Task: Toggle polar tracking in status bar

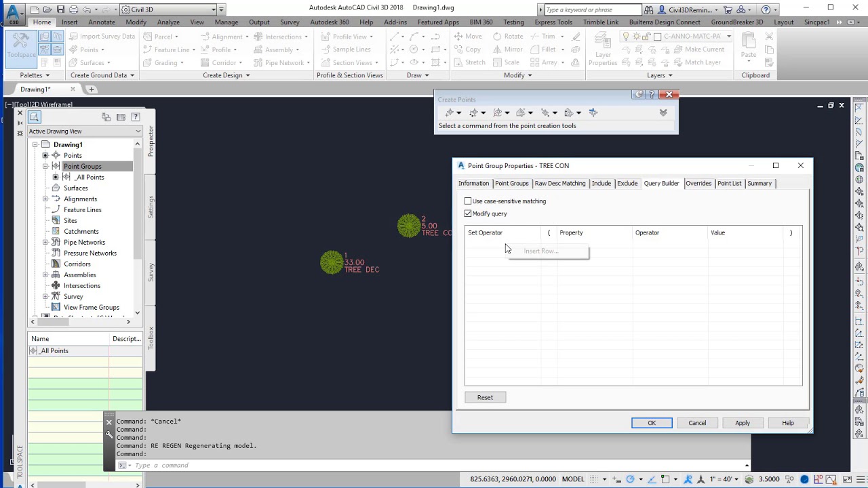Action: (631, 479)
